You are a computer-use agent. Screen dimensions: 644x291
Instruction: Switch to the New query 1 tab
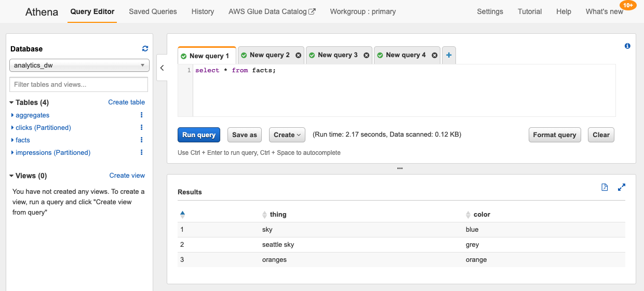coord(207,56)
